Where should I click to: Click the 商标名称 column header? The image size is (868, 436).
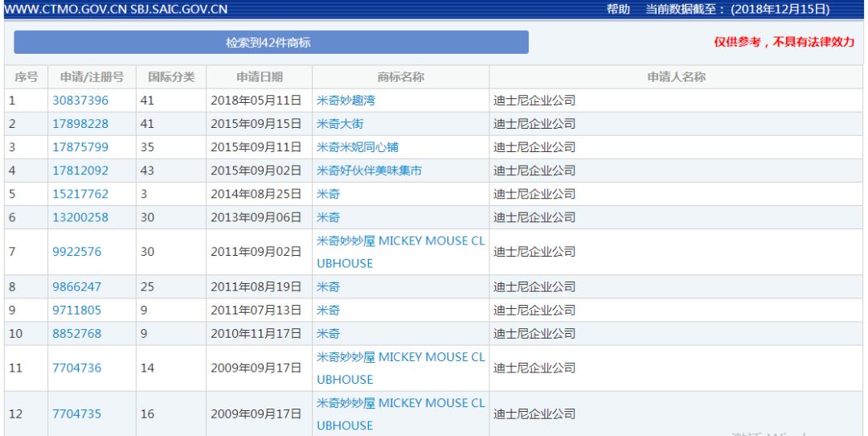pos(401,77)
